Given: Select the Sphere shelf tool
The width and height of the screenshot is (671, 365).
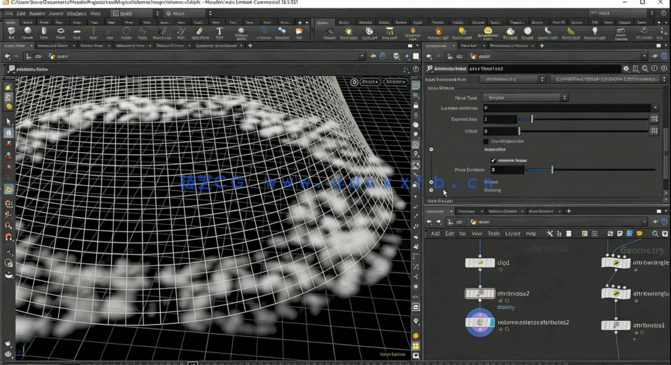Looking at the screenshot, I should pyautogui.click(x=27, y=33).
